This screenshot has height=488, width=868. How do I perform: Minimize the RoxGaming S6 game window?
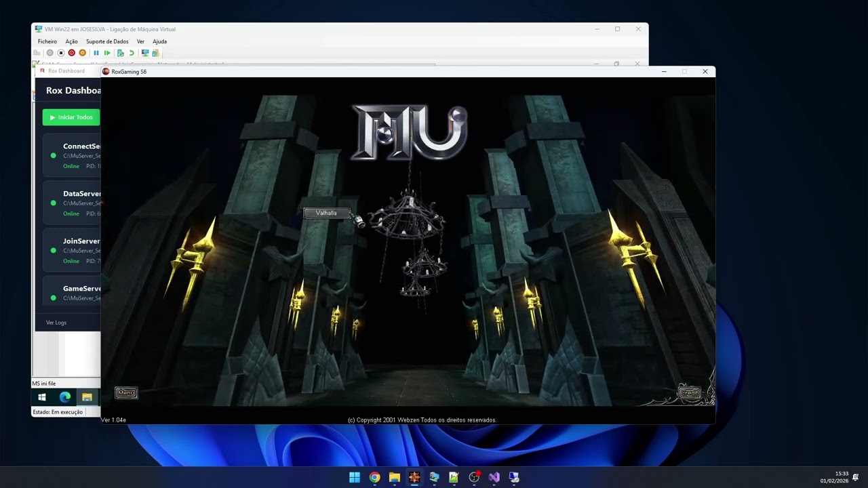click(664, 71)
